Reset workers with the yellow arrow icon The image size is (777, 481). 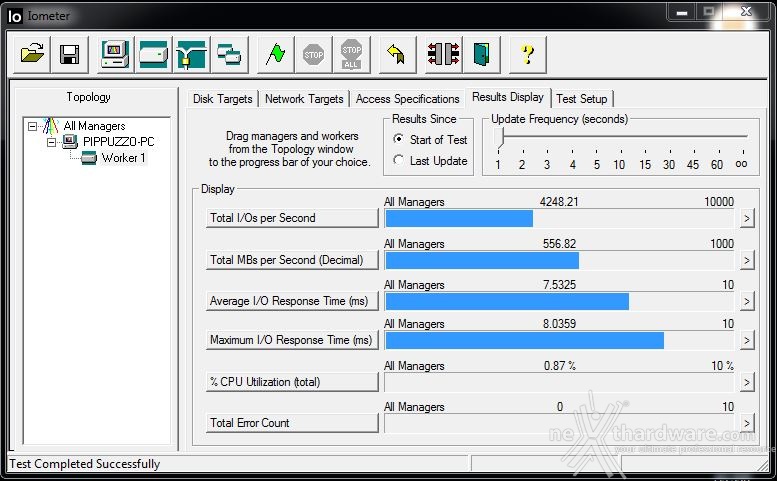pyautogui.click(x=397, y=54)
